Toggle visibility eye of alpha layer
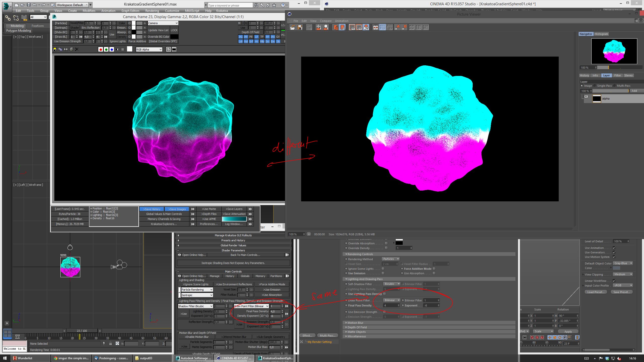This screenshot has width=644, height=362. 586,97
